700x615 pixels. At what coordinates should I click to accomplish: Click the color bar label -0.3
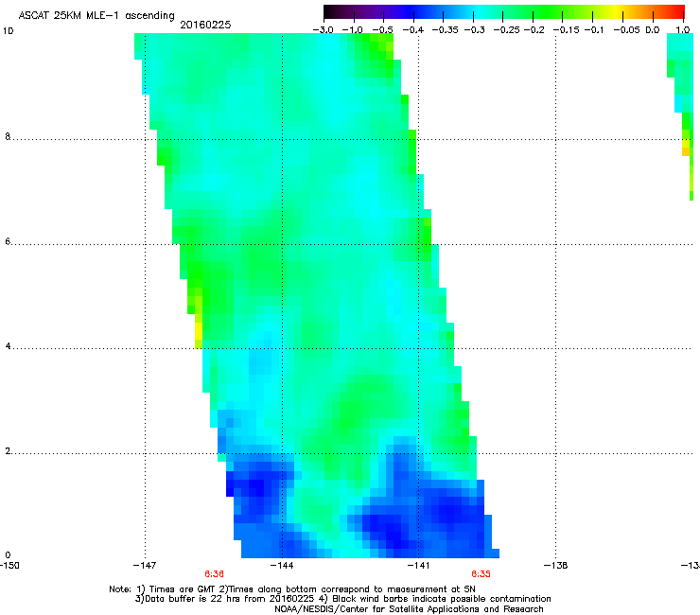(474, 30)
